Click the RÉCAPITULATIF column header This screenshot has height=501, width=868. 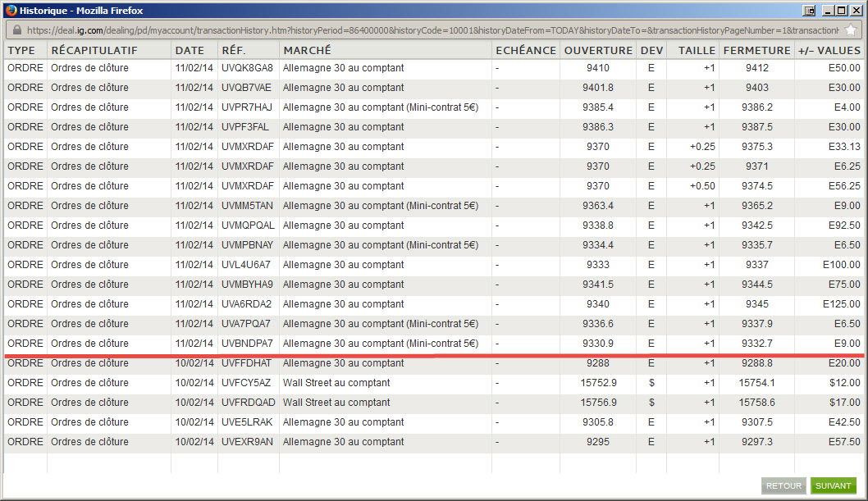[94, 50]
